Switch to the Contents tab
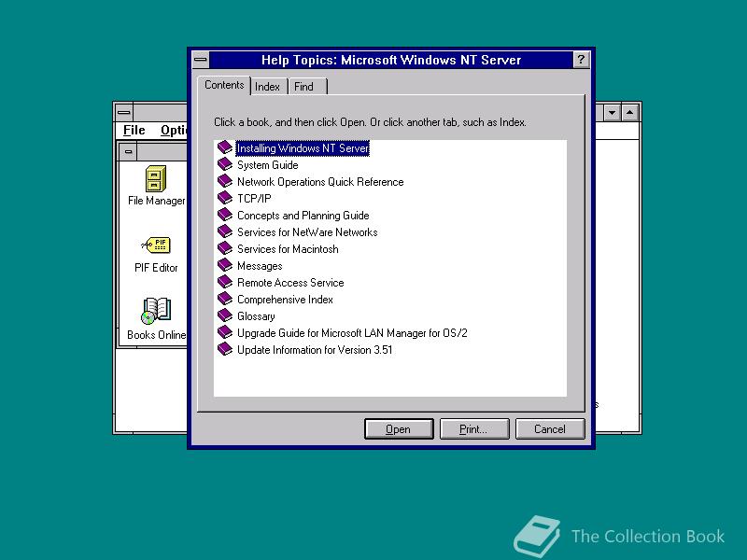The width and height of the screenshot is (747, 560). (x=224, y=85)
